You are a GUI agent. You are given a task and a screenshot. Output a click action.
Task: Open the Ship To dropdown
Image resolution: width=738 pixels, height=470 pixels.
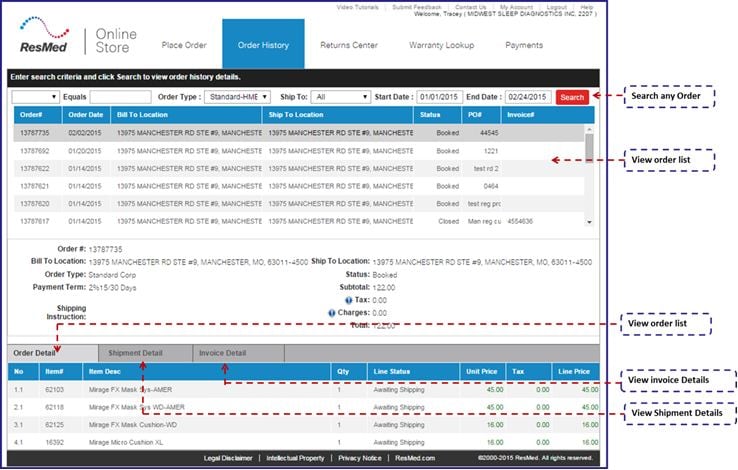341,97
